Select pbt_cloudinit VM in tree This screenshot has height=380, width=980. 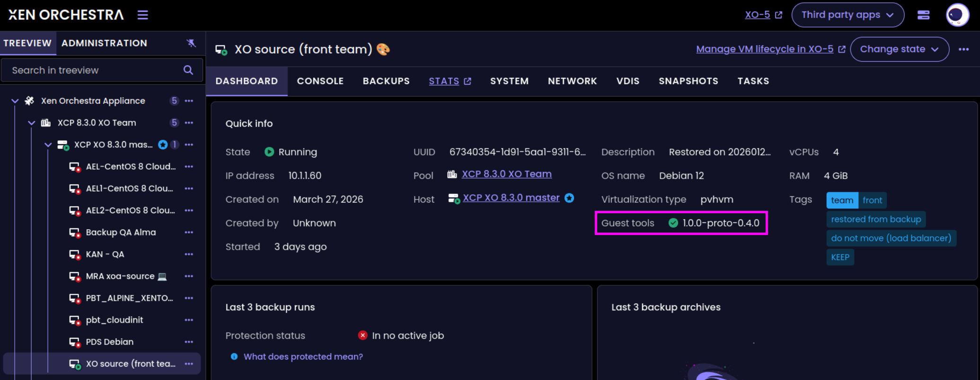[115, 320]
